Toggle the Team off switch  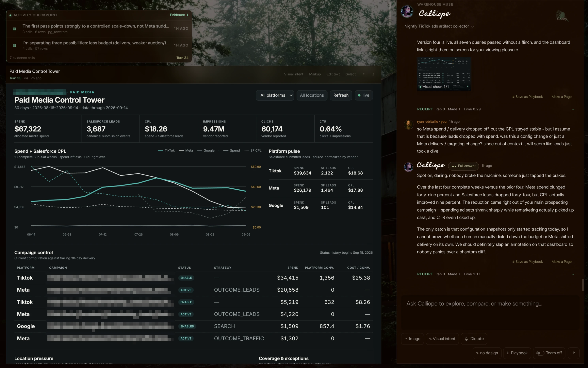(540, 353)
